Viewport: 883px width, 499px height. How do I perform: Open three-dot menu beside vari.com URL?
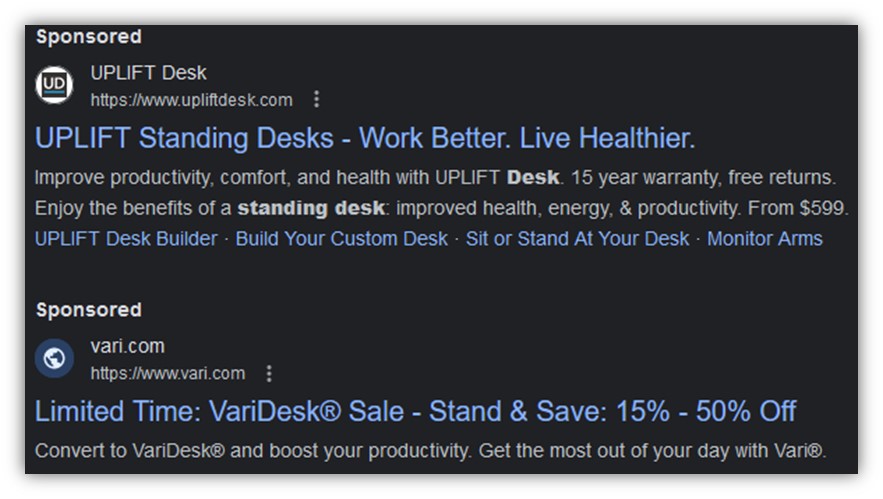tap(269, 374)
